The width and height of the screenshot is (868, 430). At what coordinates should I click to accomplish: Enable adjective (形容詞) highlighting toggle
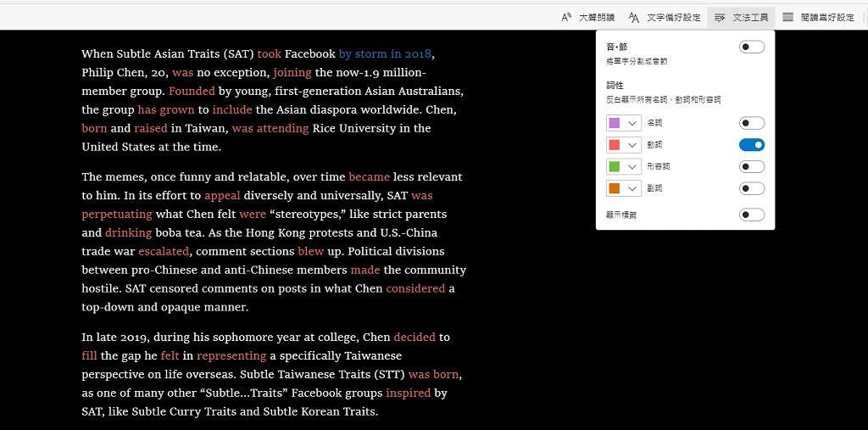[x=752, y=167]
